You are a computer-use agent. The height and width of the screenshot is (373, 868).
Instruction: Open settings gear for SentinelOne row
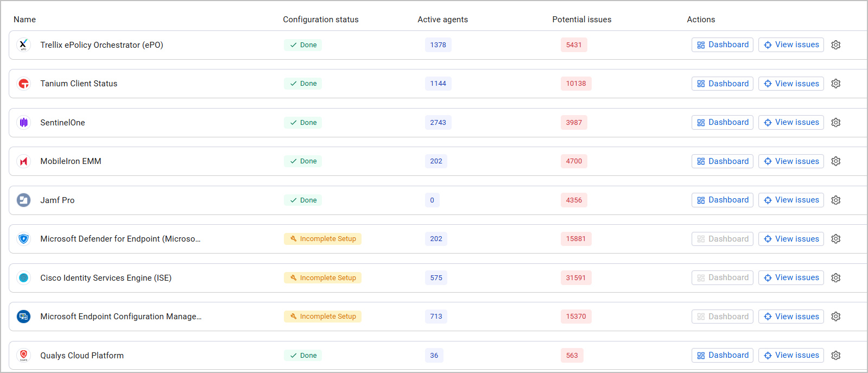[x=836, y=123]
